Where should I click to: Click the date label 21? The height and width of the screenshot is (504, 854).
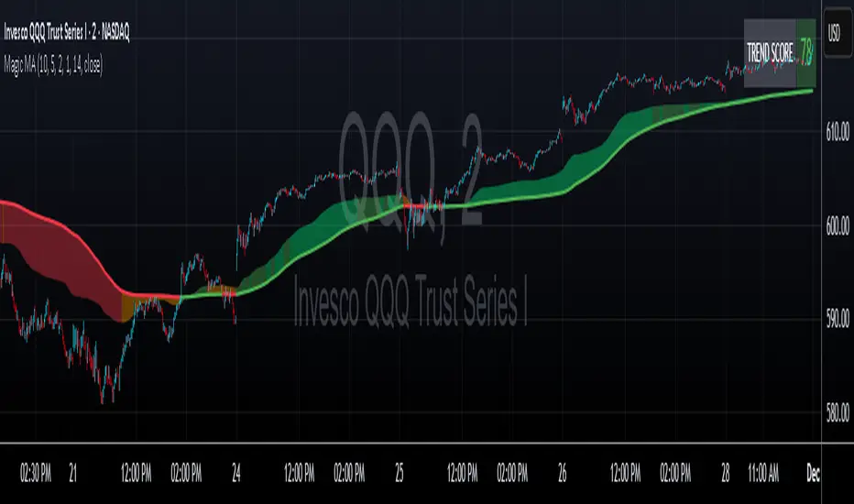73,474
